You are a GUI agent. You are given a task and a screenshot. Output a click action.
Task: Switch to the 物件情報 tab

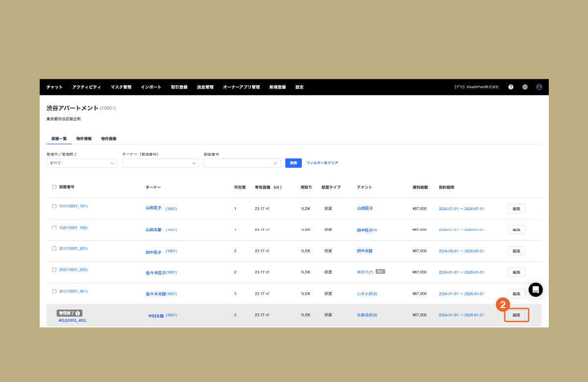pos(84,139)
